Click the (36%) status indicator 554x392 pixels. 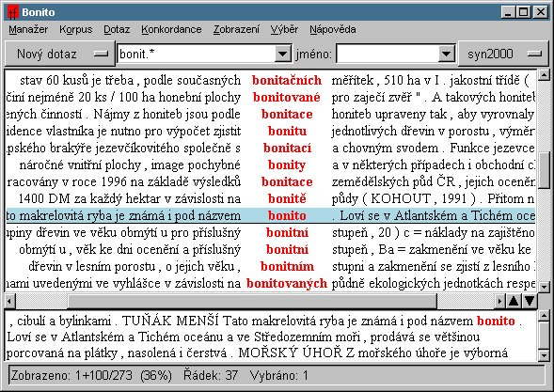[156, 375]
